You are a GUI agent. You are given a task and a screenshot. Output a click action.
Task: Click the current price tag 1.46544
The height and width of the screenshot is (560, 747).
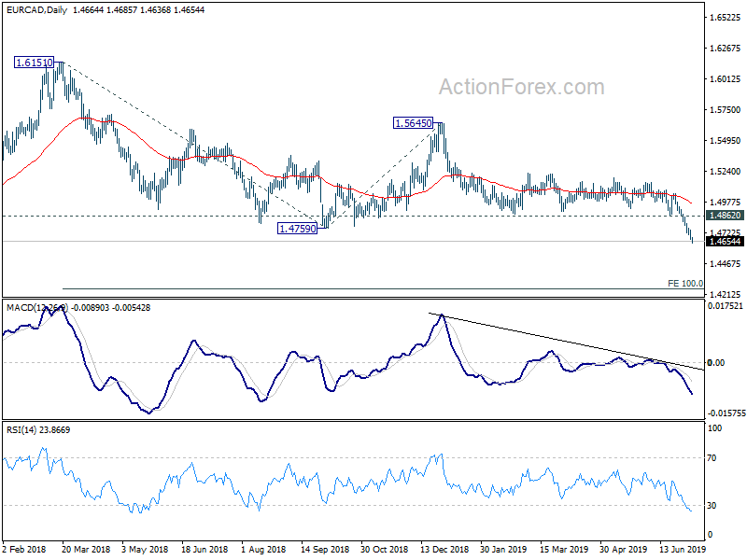click(725, 242)
